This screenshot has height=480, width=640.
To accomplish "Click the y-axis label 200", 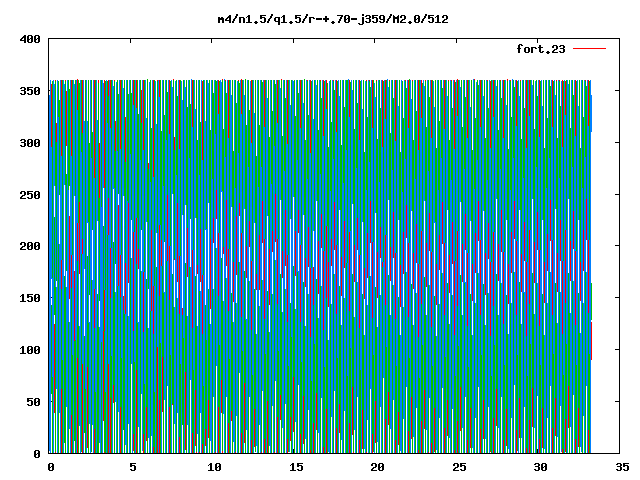I will pos(30,246).
